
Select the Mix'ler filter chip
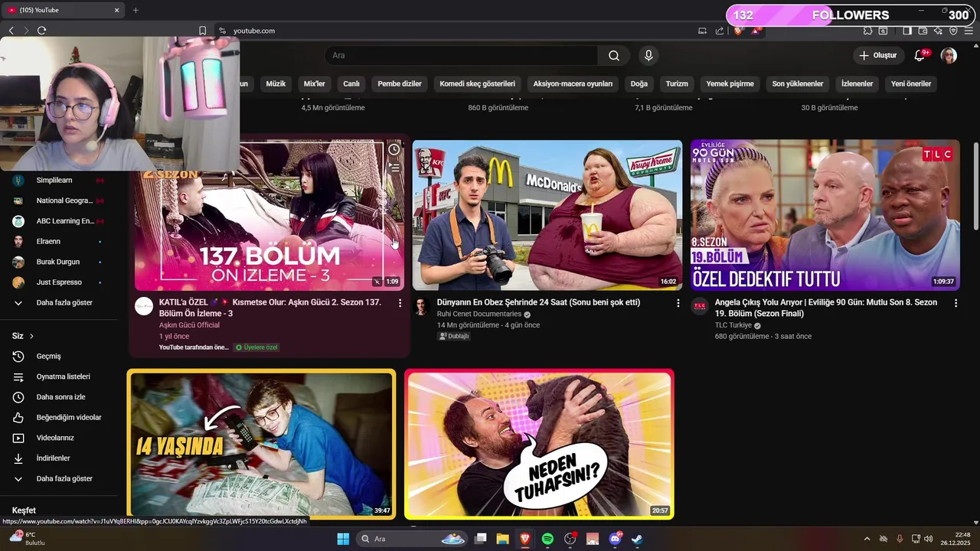click(315, 83)
